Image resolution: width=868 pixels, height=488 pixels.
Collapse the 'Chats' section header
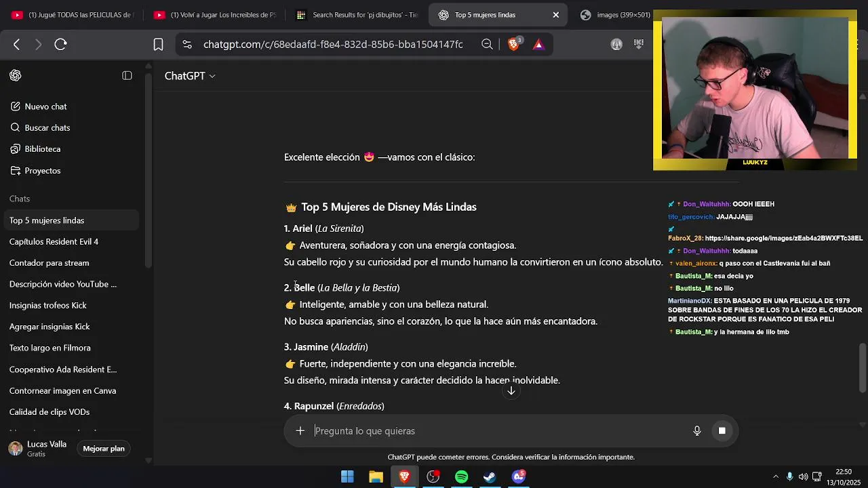coord(20,199)
